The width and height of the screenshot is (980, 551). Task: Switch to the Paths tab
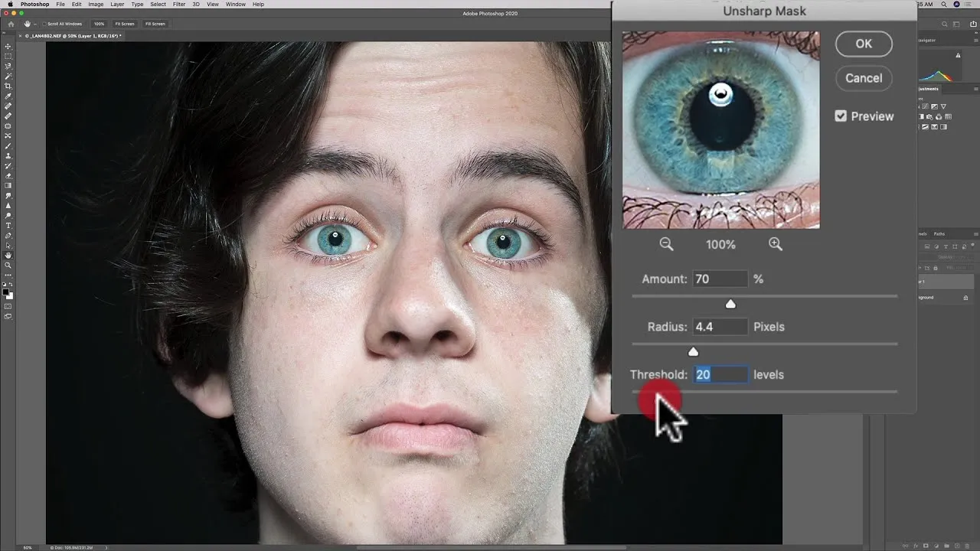tap(939, 233)
